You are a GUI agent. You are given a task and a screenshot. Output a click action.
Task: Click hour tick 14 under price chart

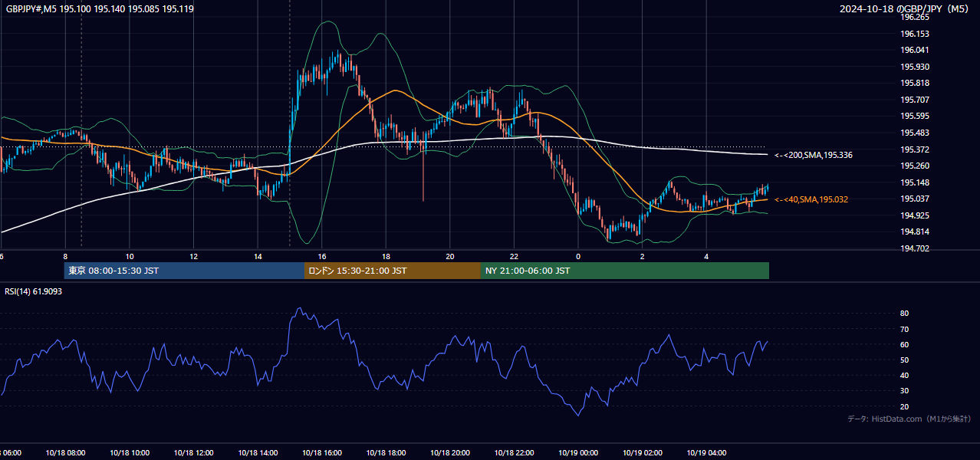(258, 256)
